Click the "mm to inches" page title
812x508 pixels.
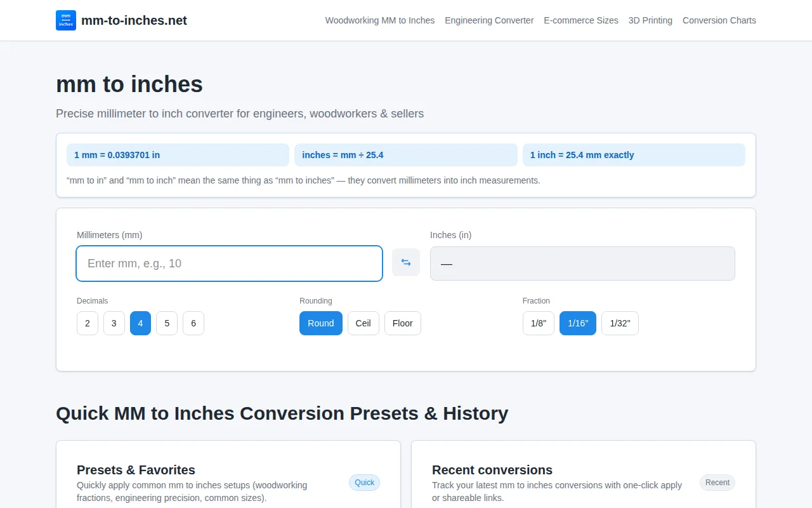click(129, 84)
